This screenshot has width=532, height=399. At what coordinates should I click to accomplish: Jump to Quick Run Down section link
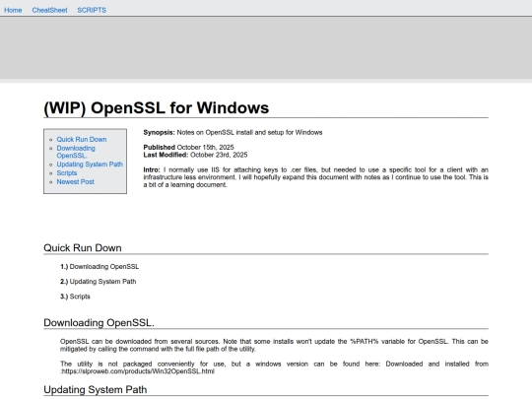tap(82, 140)
